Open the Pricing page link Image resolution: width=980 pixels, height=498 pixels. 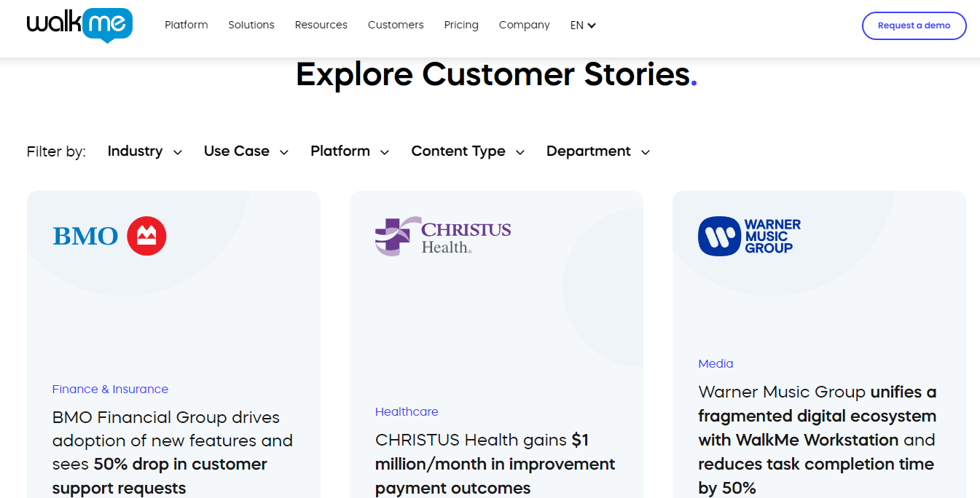click(x=461, y=25)
